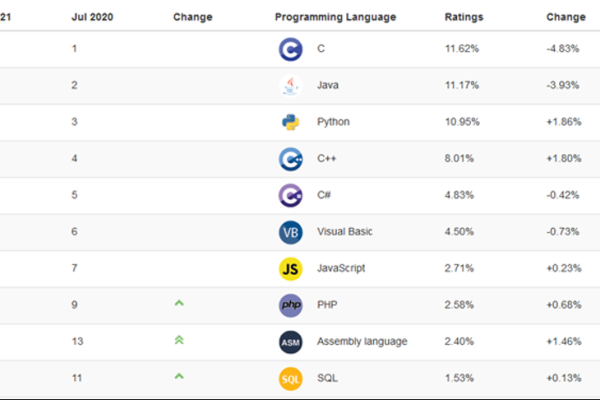The height and width of the screenshot is (400, 600).
Task: Click the orange SQL icon
Action: coord(291,378)
